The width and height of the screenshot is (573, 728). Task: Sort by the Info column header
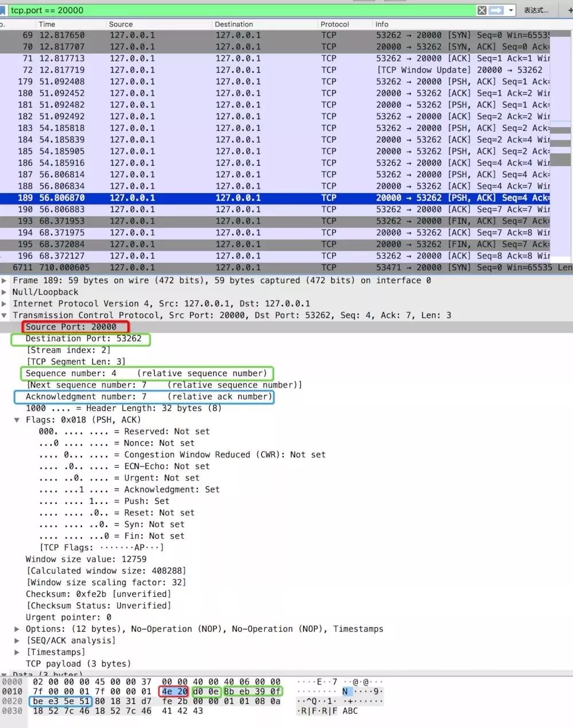click(x=382, y=24)
